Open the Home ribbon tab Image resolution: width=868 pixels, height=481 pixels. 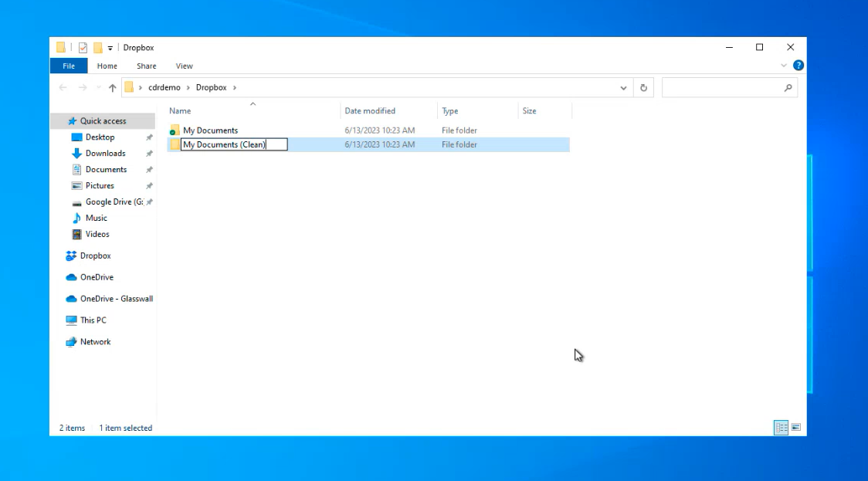tap(107, 66)
